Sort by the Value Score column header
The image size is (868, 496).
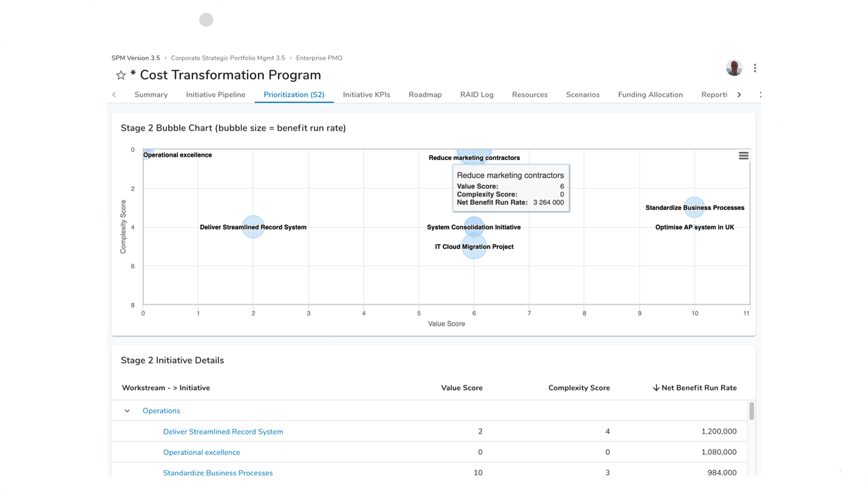(x=462, y=388)
